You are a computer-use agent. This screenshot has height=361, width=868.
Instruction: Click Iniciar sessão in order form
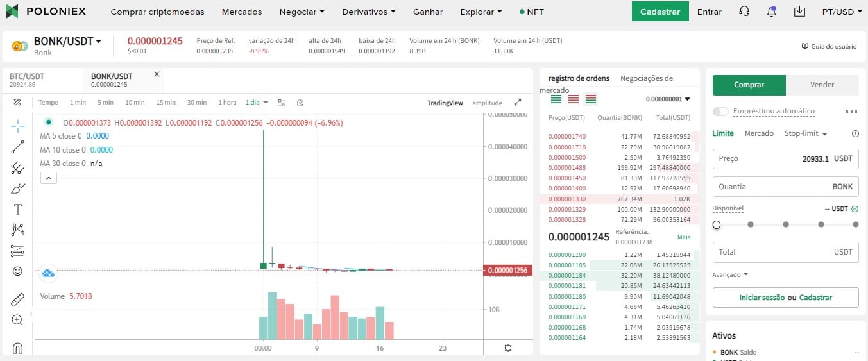(762, 298)
